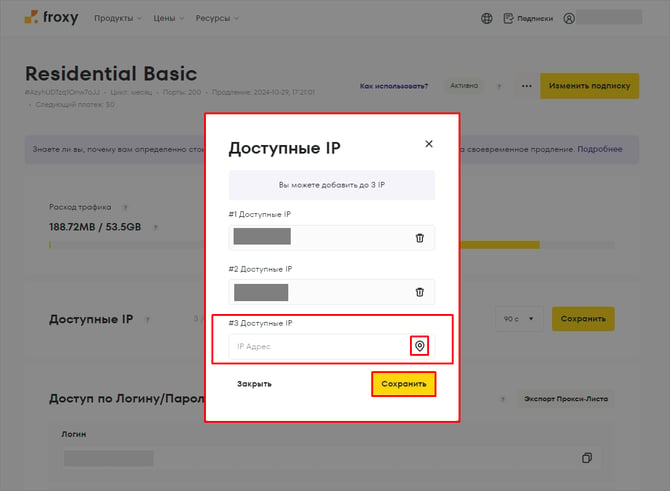Click the detect-my-IP location pin icon
The width and height of the screenshot is (670, 491).
(420, 346)
